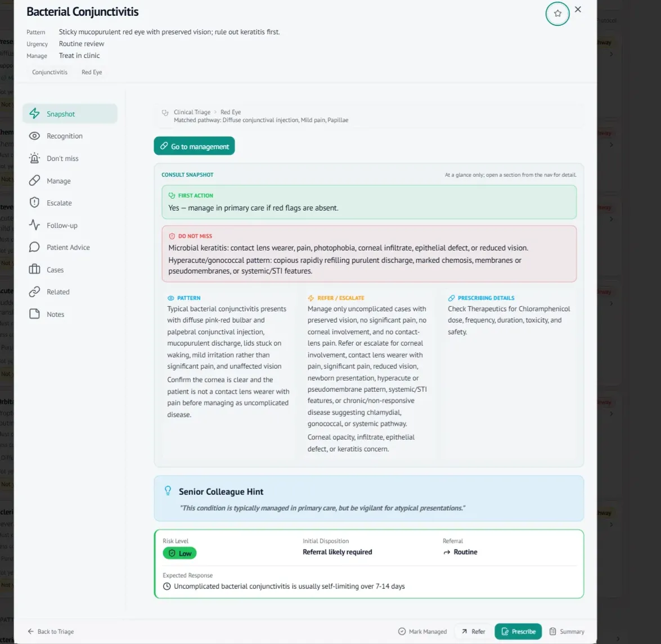
Task: Open the Recognition section eye icon
Action: pos(34,136)
